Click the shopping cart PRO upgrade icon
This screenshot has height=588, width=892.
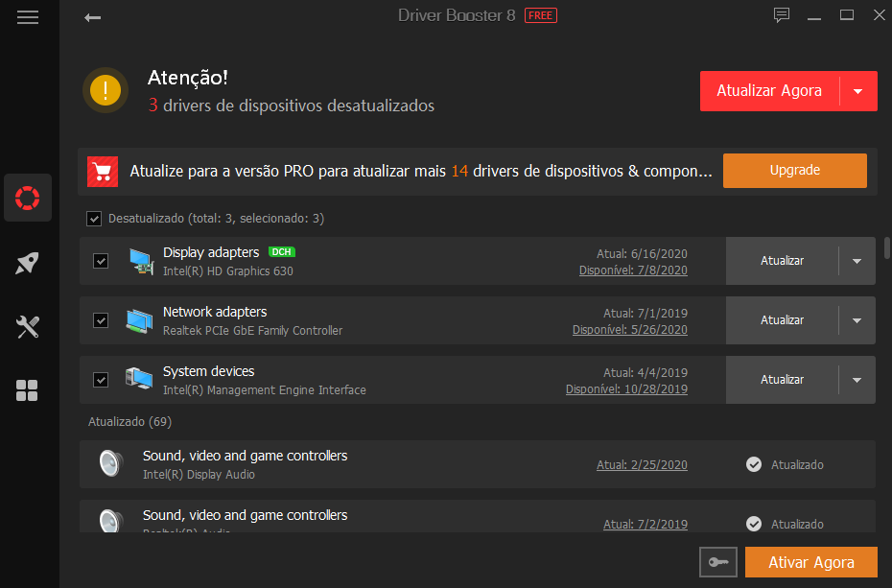(x=103, y=171)
